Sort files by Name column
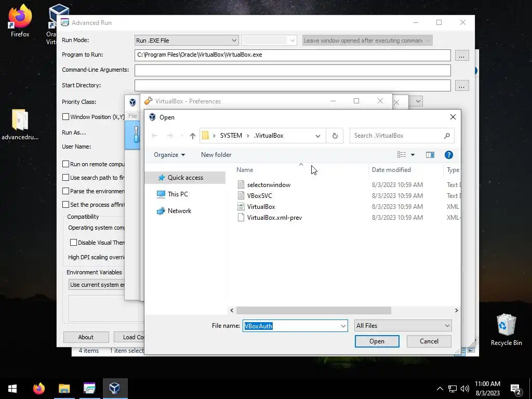Screen dimensions: 532x399 pos(245,170)
